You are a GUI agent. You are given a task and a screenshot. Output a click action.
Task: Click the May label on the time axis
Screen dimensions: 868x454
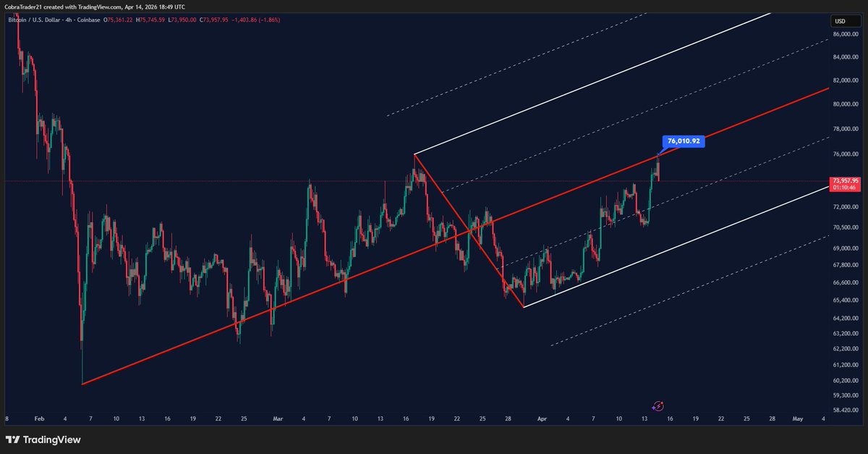click(798, 419)
